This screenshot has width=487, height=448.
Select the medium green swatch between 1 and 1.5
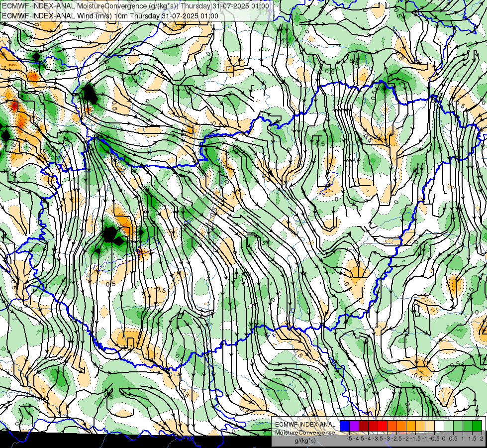pyautogui.click(x=468, y=426)
